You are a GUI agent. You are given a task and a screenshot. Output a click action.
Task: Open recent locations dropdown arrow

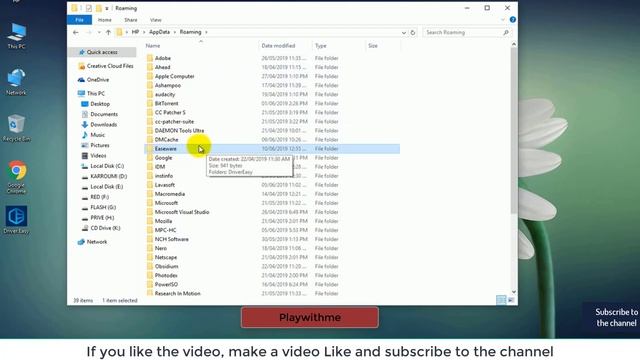99,32
